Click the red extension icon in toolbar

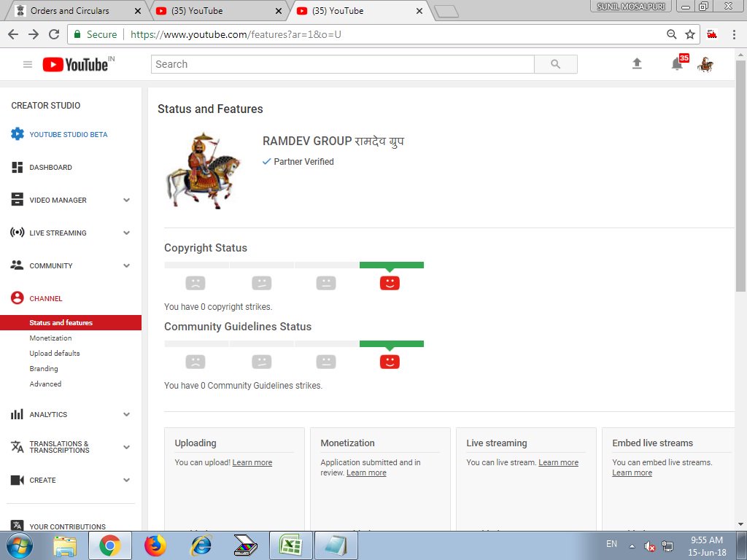(712, 34)
